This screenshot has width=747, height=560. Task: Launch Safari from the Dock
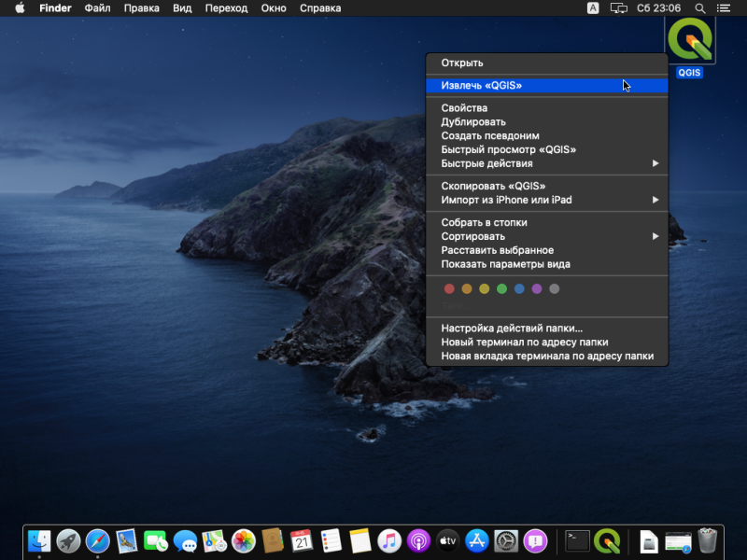pos(98,541)
